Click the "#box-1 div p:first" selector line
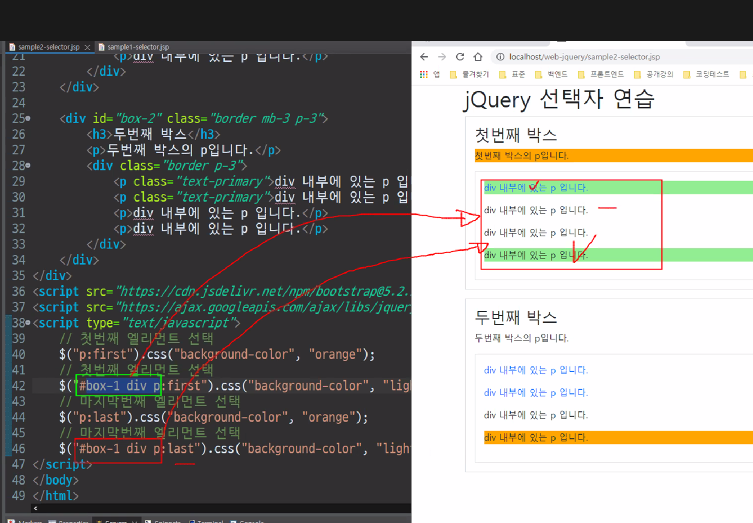 (x=235, y=386)
